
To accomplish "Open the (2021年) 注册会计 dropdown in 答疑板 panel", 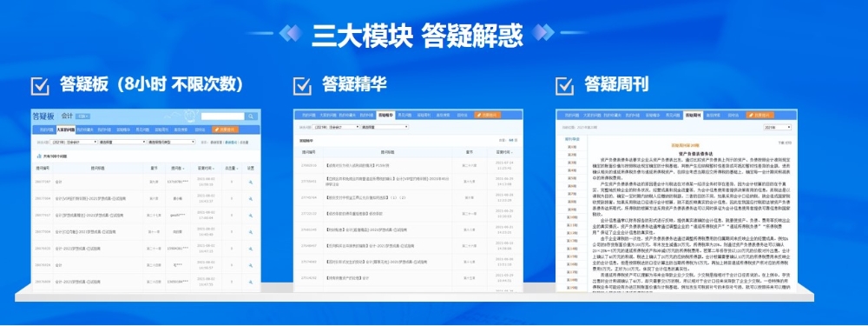I will (x=74, y=142).
